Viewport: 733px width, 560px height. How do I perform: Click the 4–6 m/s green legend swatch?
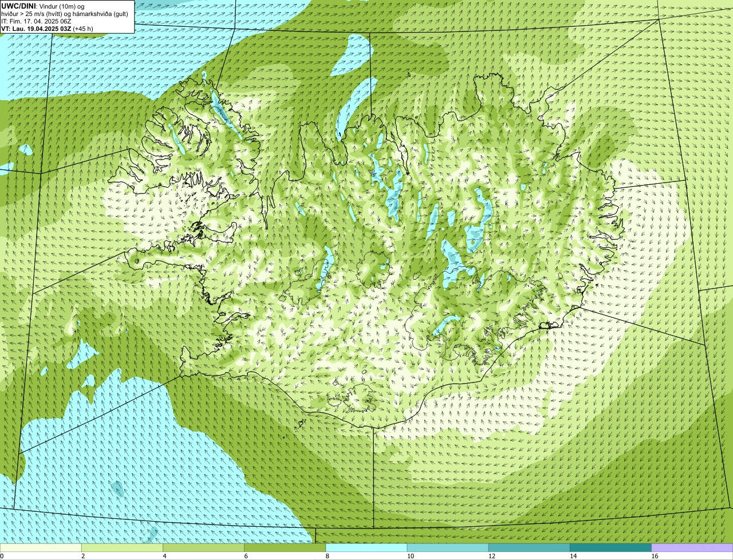204,548
